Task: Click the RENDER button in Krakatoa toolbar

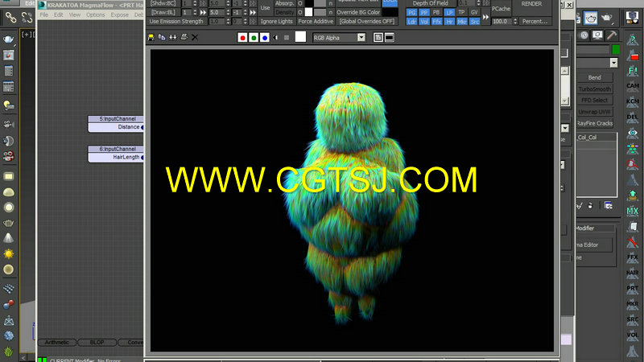Action: coord(531,4)
